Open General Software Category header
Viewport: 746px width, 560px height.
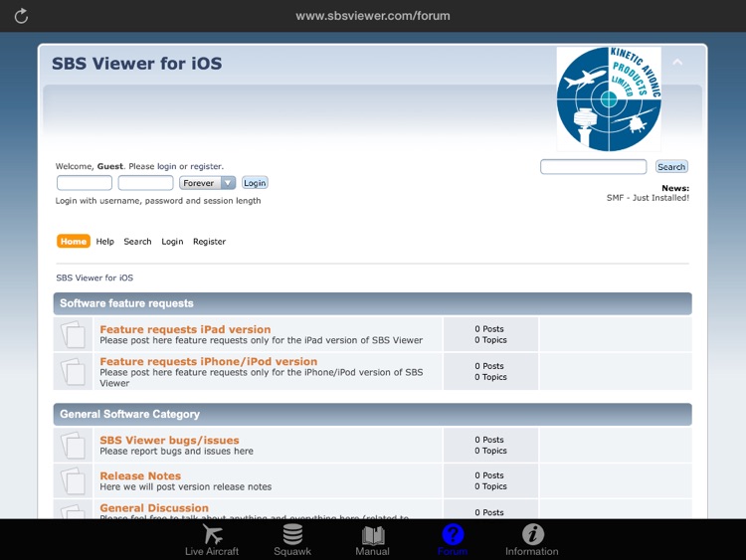pyautogui.click(x=130, y=414)
